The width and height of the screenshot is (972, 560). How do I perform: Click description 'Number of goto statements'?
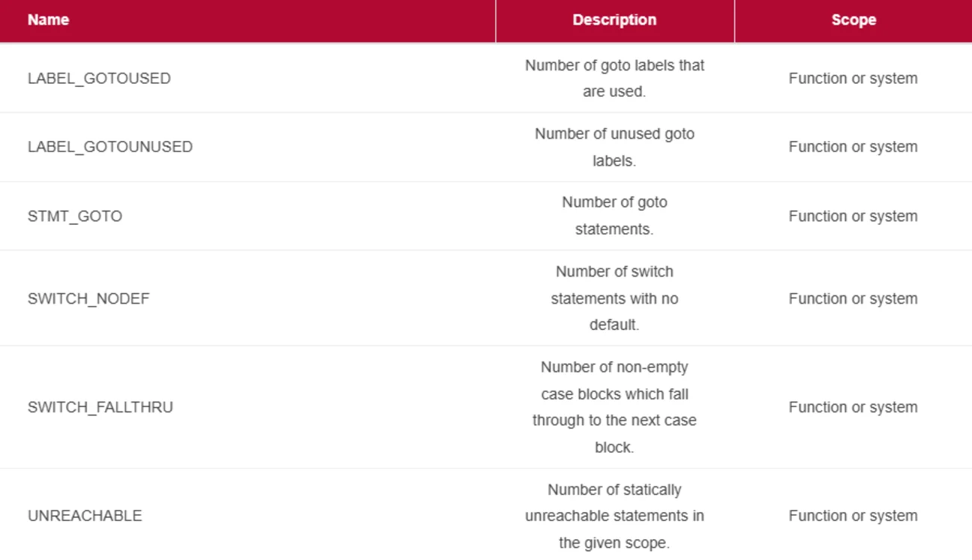point(614,216)
